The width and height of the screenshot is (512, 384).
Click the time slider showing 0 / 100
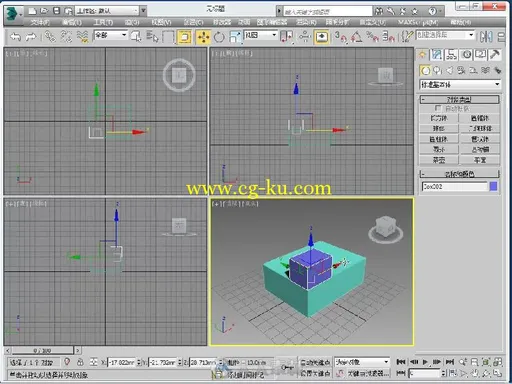coord(42,351)
